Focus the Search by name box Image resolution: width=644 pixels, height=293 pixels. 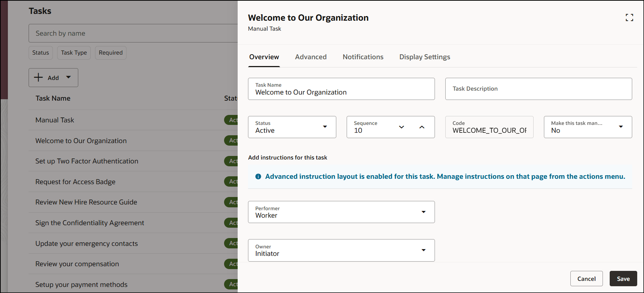coord(132,33)
